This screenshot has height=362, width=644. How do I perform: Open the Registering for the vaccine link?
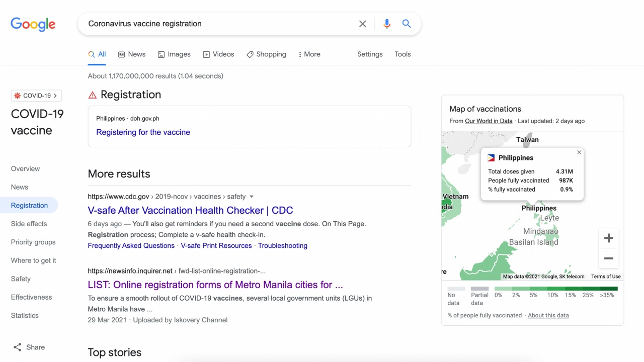pos(143,132)
